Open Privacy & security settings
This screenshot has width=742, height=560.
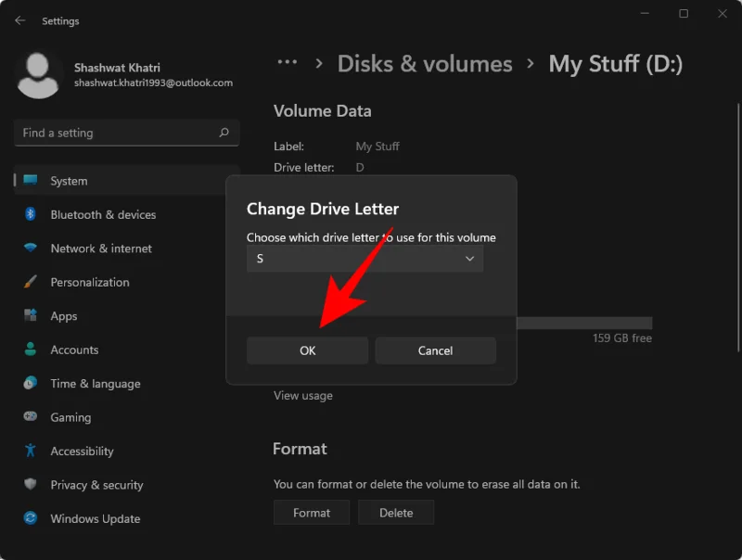click(x=96, y=484)
